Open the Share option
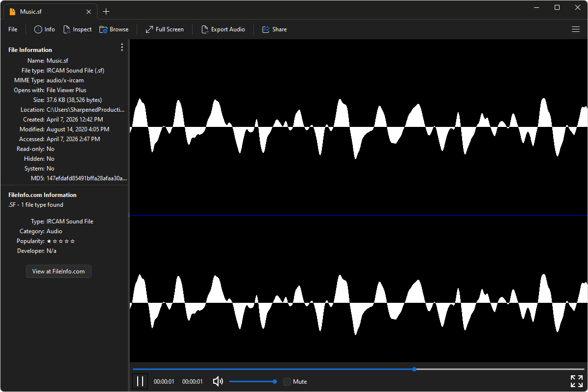This screenshot has width=588, height=392. (266, 29)
